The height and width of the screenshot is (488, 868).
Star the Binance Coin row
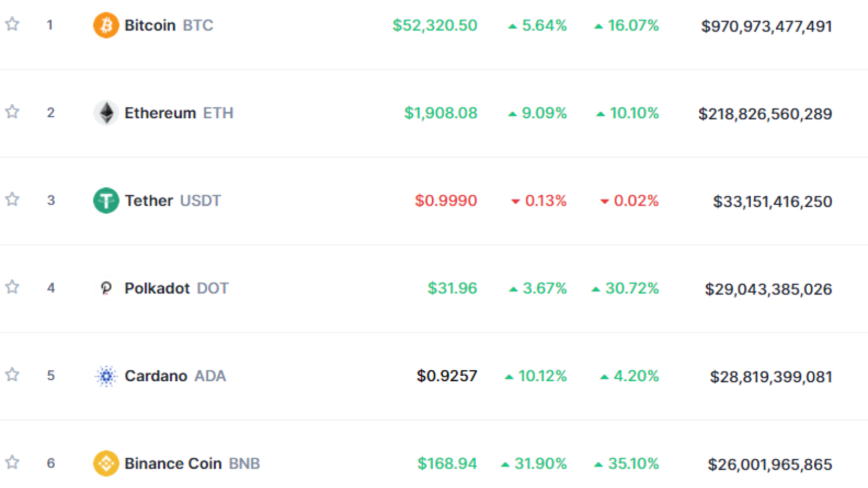[12, 462]
